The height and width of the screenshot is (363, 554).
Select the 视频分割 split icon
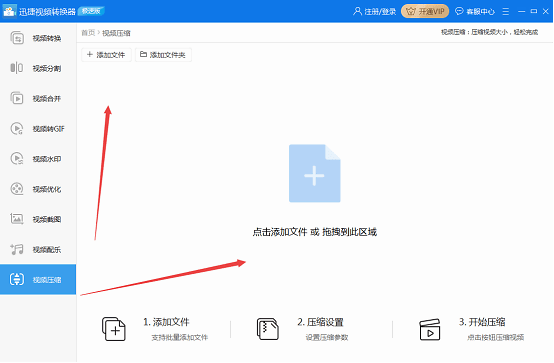[17, 68]
